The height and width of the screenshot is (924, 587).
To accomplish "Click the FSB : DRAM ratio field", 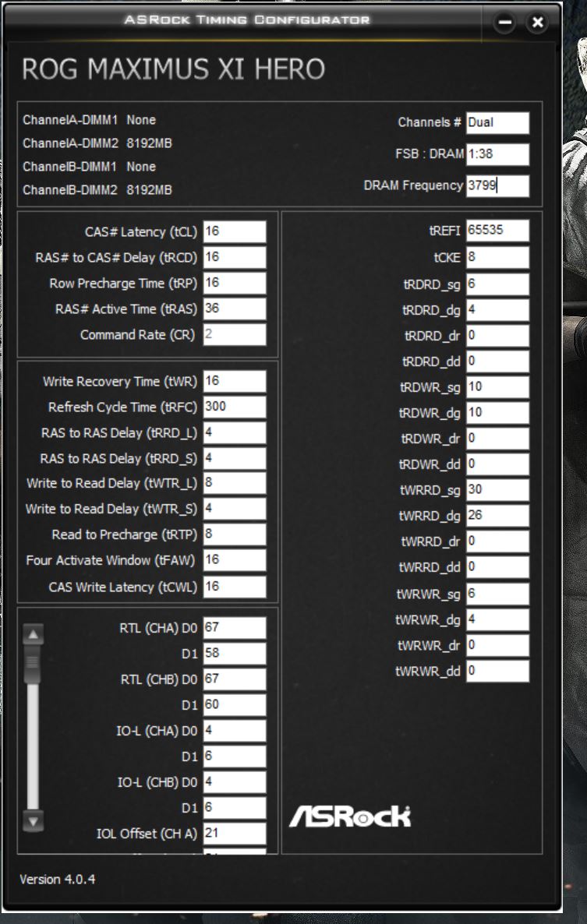I will [497, 154].
